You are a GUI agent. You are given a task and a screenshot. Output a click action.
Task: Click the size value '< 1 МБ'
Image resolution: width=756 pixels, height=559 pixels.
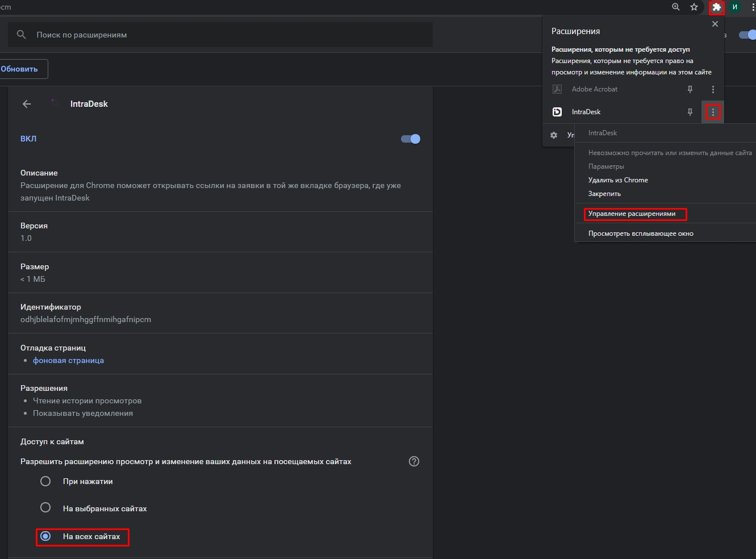[x=33, y=279]
